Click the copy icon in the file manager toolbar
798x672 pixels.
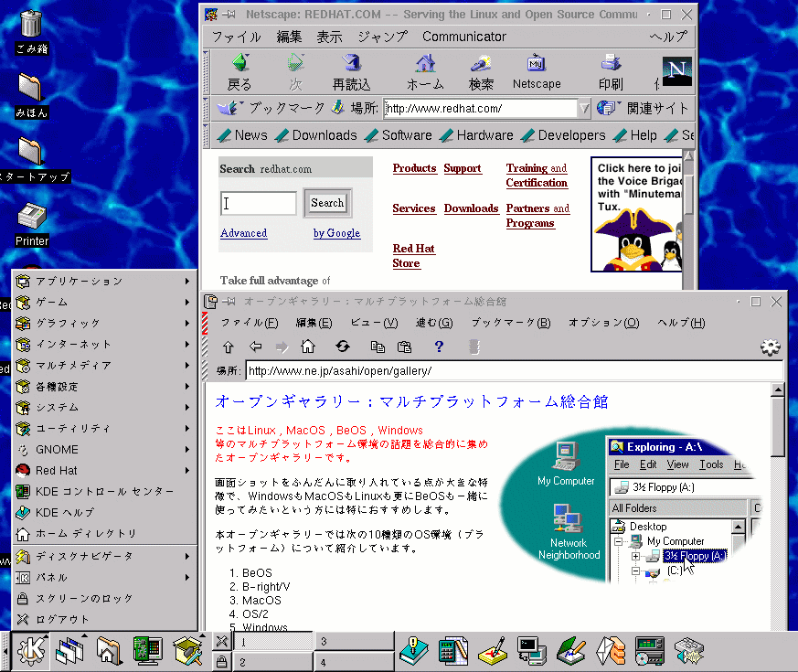(x=378, y=347)
